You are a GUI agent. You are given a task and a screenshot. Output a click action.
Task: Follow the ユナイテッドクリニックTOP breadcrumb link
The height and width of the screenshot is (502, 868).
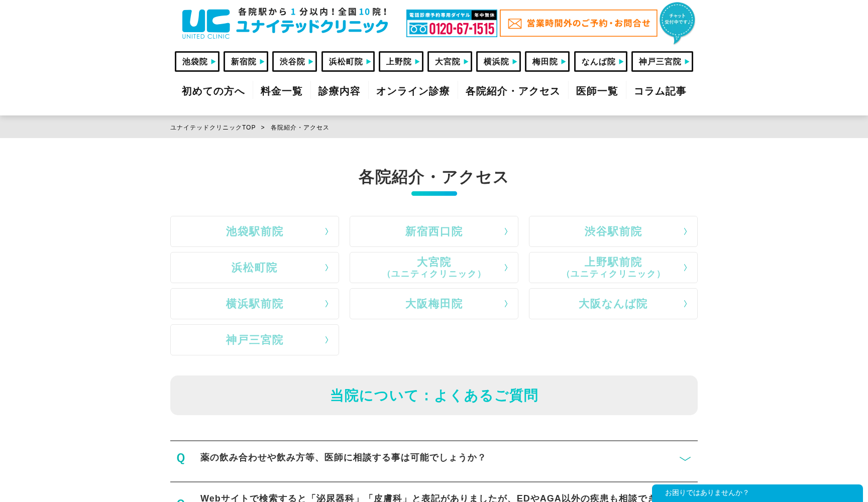212,128
